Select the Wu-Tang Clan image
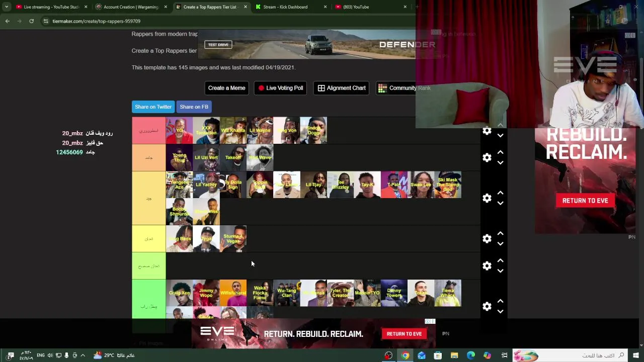This screenshot has height=362, width=644. 287,293
